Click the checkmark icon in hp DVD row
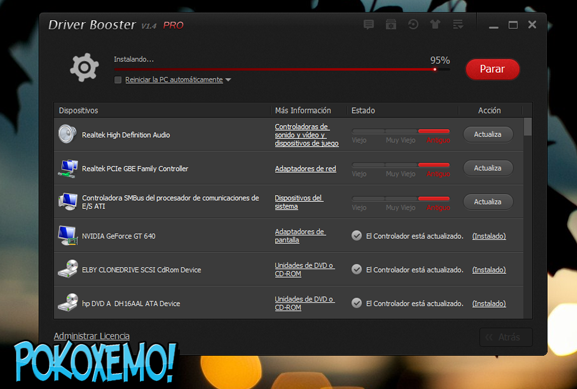Viewport: 577px width, 389px height. tap(356, 303)
